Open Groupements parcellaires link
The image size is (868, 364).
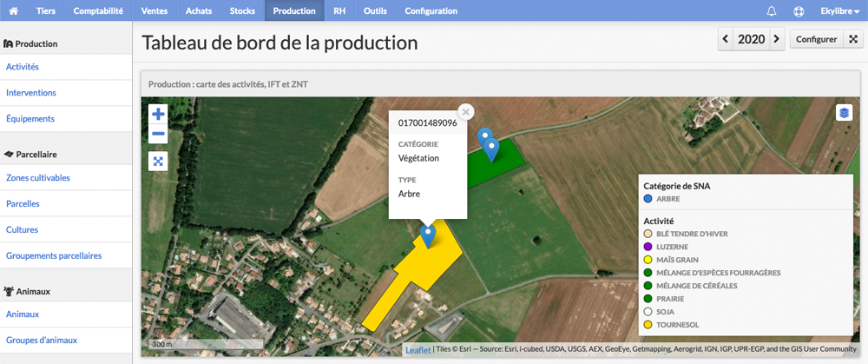(x=54, y=255)
